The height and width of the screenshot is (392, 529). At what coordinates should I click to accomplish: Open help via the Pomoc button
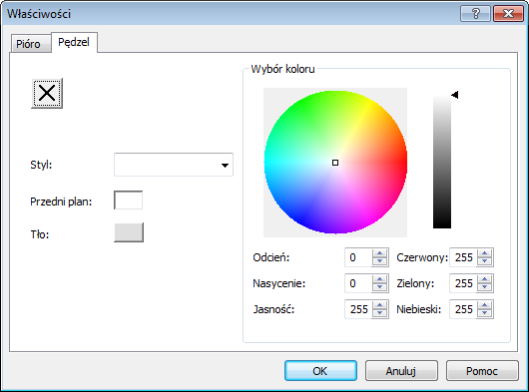point(482,371)
